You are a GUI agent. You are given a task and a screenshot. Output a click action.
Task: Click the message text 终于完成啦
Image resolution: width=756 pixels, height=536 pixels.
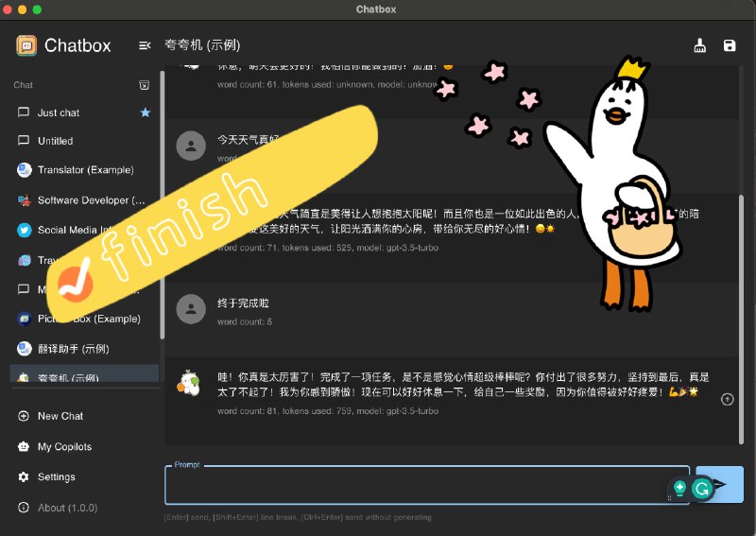tap(243, 303)
